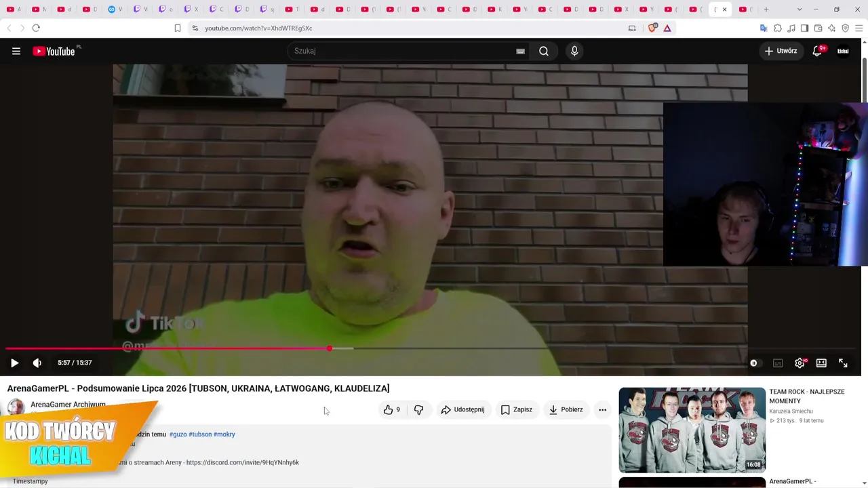
Task: Toggle the browser sidebar panel
Action: pos(804,28)
